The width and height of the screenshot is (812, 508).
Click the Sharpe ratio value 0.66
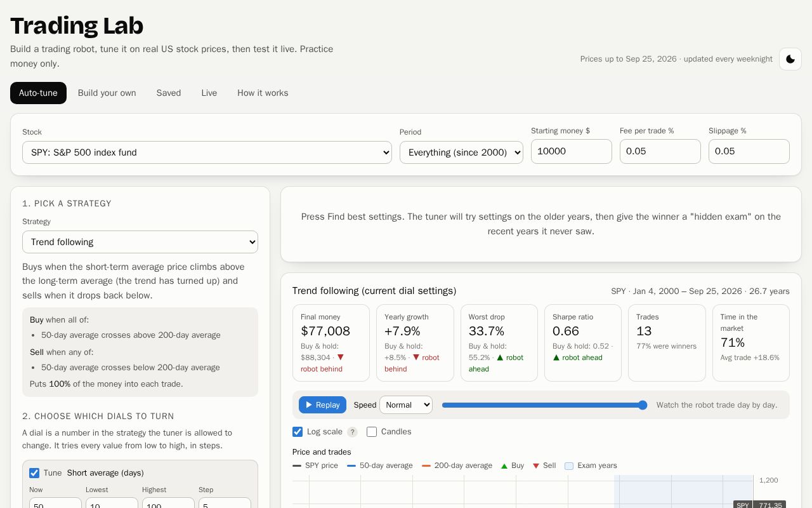566,331
